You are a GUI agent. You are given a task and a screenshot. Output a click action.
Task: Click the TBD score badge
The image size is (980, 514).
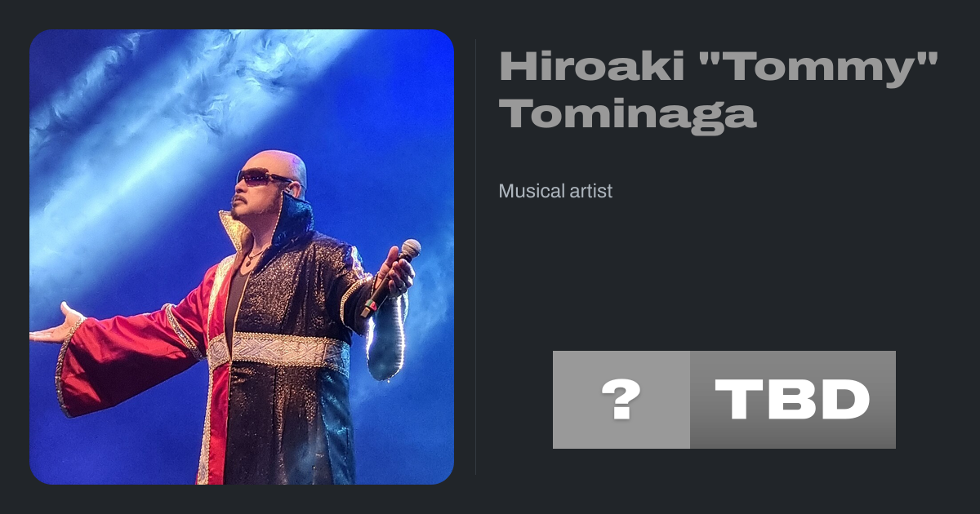point(793,400)
